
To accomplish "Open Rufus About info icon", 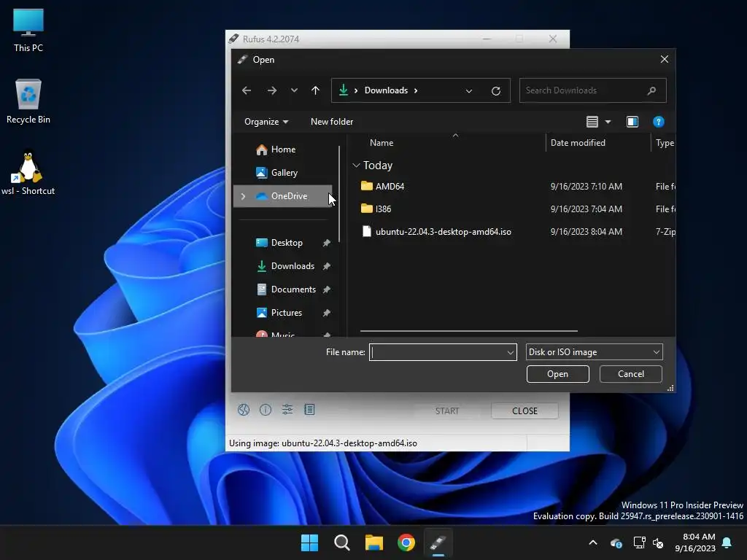I will pyautogui.click(x=266, y=410).
